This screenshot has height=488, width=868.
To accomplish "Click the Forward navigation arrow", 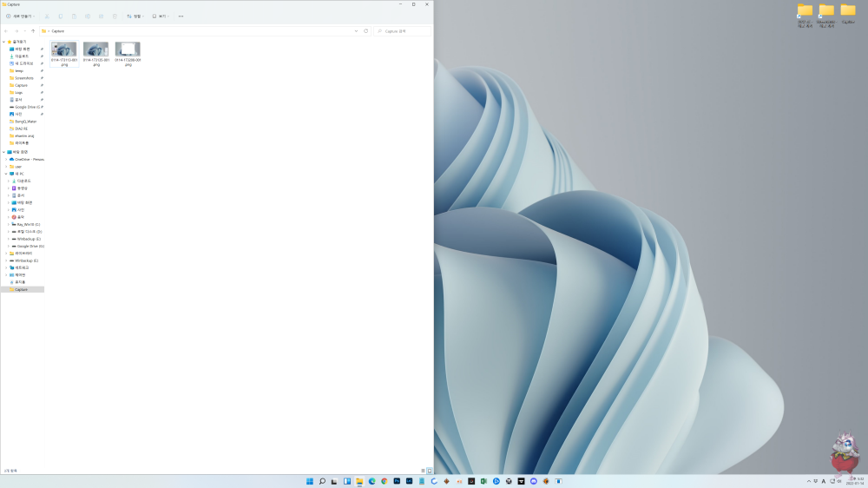I will (16, 31).
